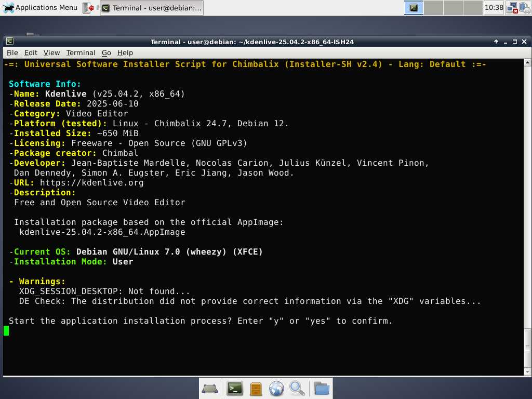The image size is (532, 399).
Task: Switch to the second workspace in pager
Action: tap(434, 8)
